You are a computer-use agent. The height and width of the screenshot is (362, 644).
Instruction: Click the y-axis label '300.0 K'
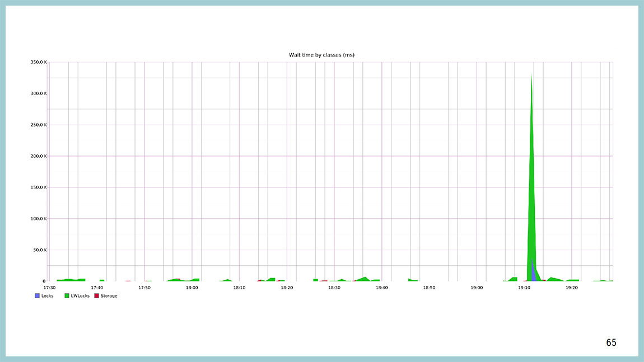pos(39,93)
